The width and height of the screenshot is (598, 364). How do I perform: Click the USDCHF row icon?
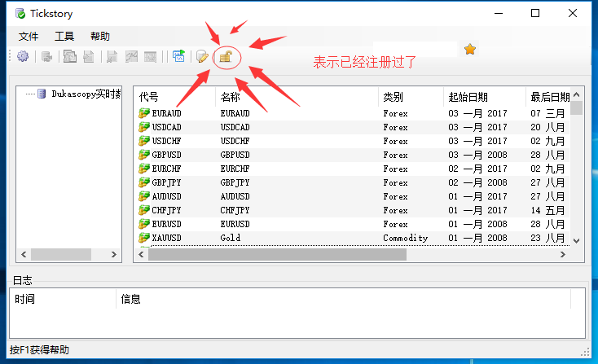[143, 141]
